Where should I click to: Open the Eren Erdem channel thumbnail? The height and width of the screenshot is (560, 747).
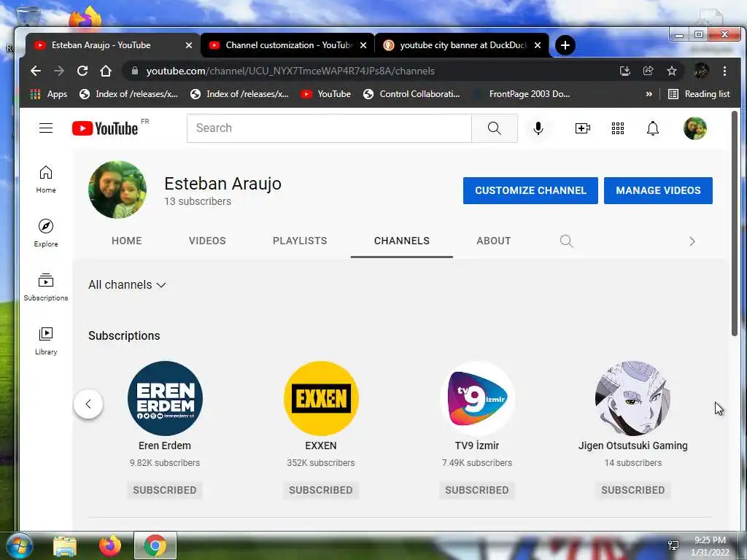click(x=165, y=398)
